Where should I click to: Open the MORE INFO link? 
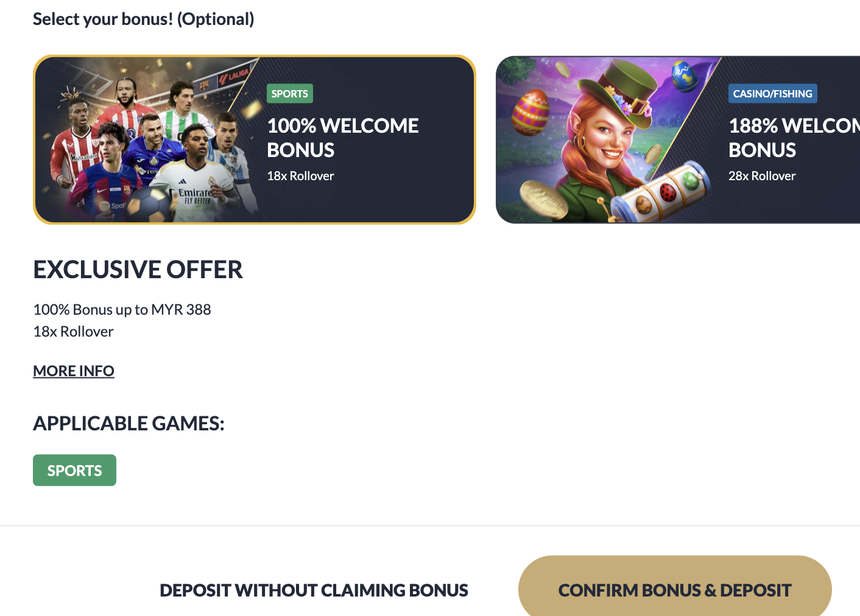[x=74, y=371]
